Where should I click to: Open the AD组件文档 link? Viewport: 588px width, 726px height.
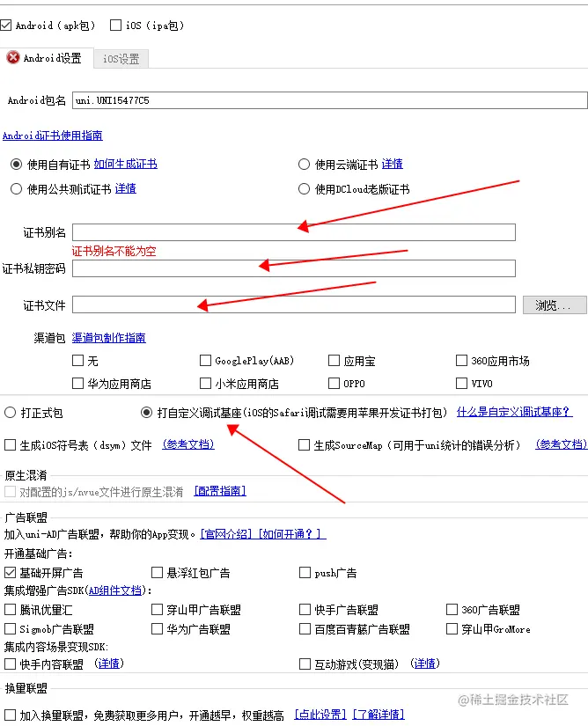[x=114, y=590]
